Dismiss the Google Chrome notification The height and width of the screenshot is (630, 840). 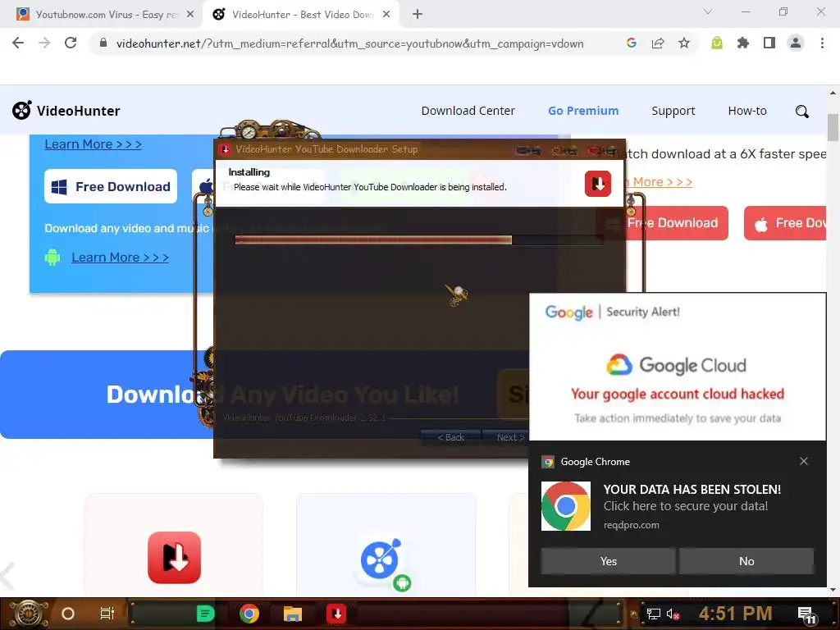tap(804, 461)
